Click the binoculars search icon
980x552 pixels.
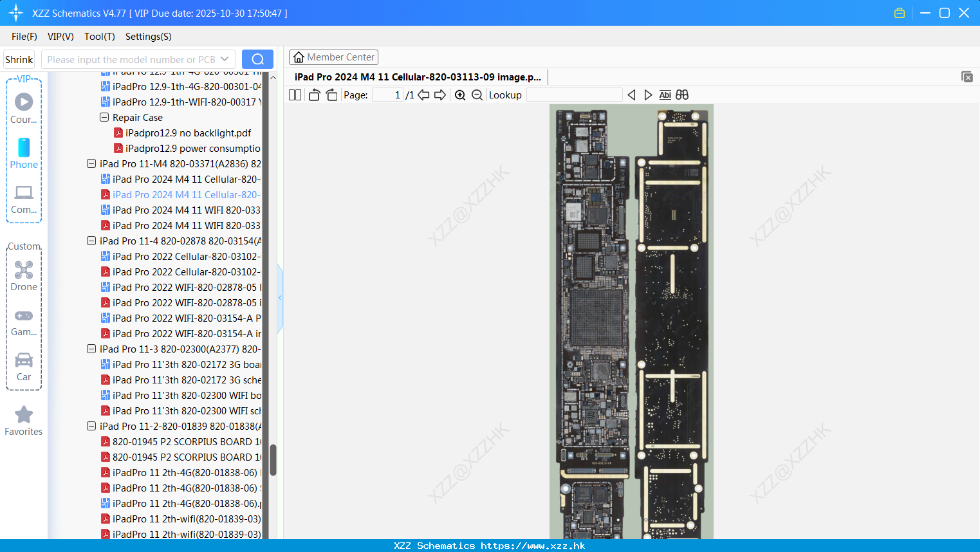tap(682, 95)
